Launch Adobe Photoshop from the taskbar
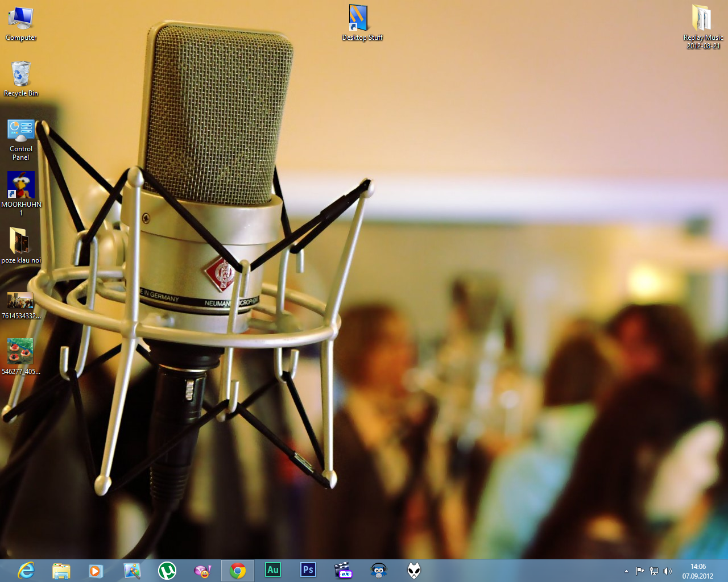 coord(308,570)
